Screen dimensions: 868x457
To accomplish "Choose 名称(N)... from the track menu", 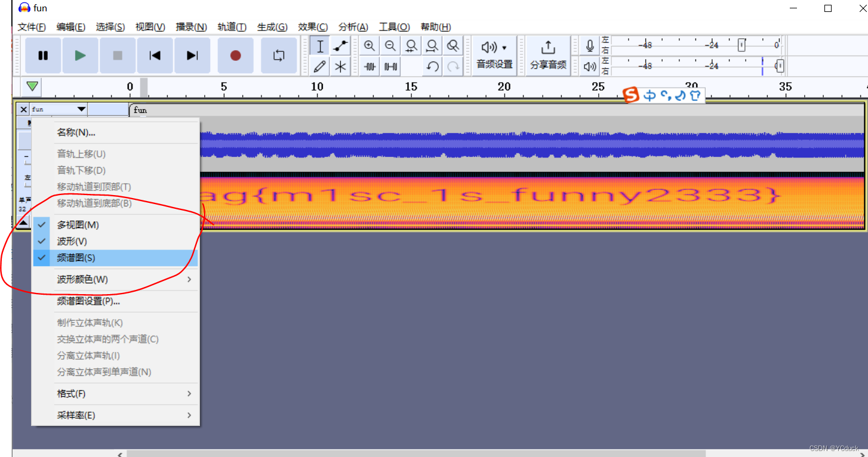I will point(76,132).
